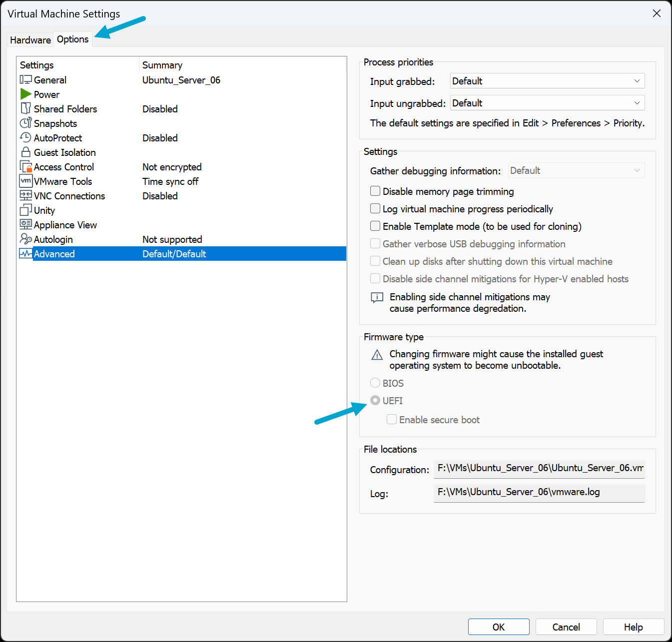Viewport: 672px width, 642px height.
Task: Switch to the Hardware tab
Action: tap(30, 40)
